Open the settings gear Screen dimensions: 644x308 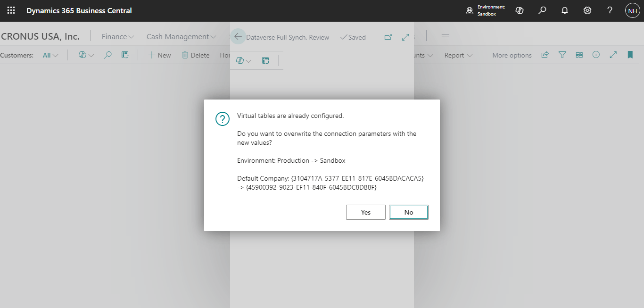tap(587, 10)
